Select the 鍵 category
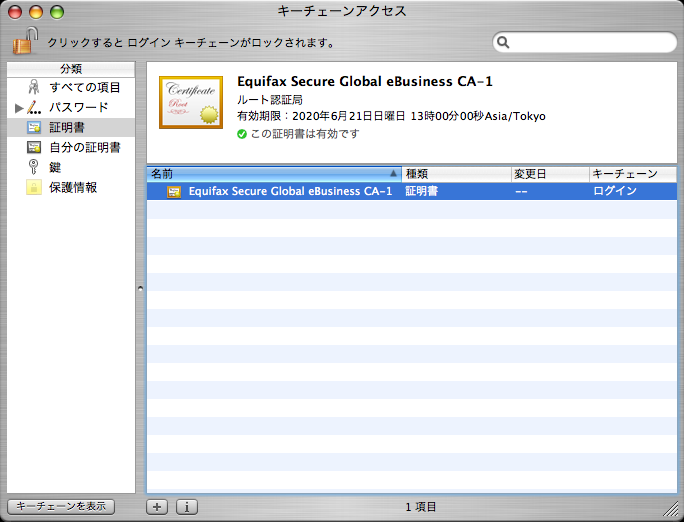Image resolution: width=684 pixels, height=522 pixels. (x=71, y=167)
